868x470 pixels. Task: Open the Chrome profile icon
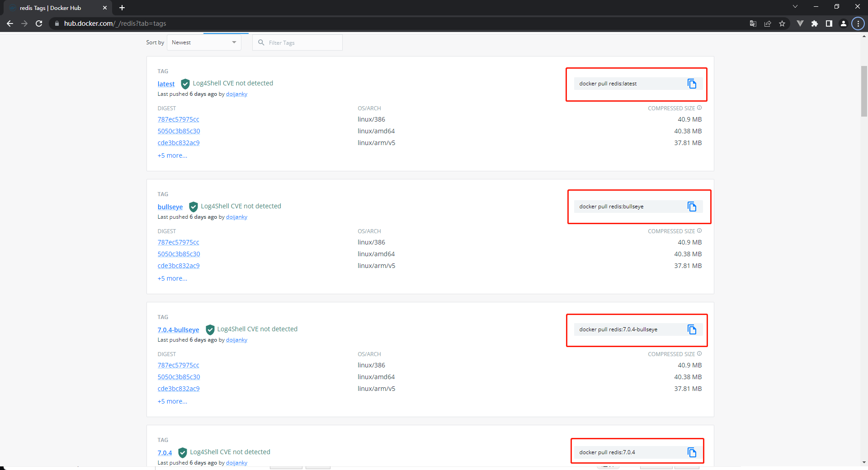(844, 23)
